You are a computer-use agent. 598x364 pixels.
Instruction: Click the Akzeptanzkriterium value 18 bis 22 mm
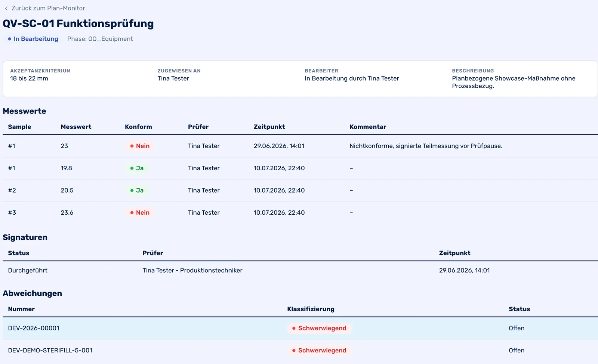(29, 78)
